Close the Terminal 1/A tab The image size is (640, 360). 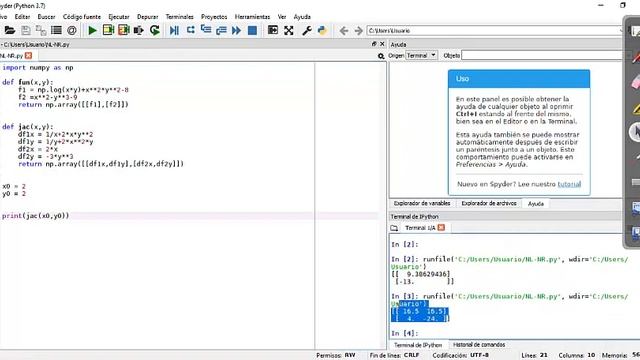[x=441, y=228]
